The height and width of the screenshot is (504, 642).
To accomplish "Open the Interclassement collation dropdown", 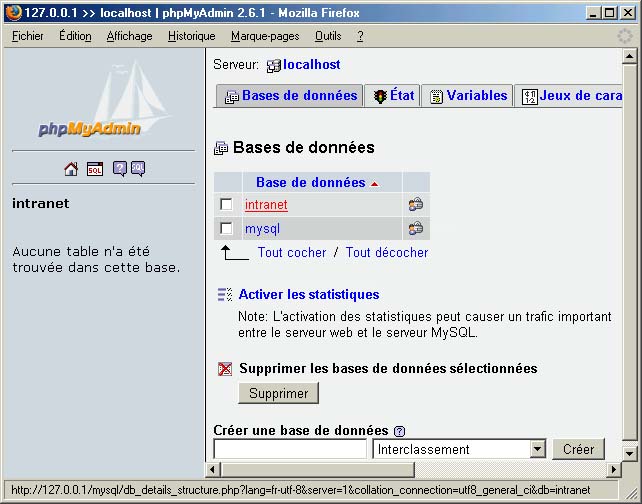I will point(459,449).
